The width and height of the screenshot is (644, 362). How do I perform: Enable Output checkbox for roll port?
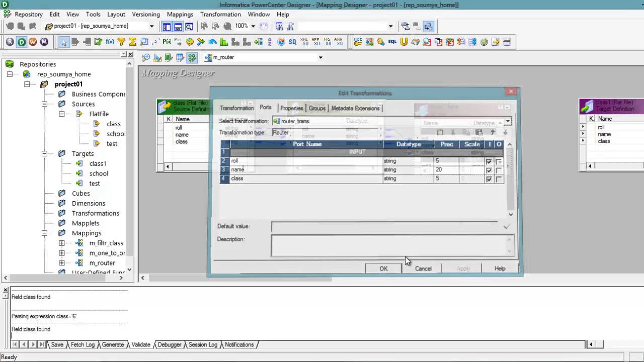499,161
